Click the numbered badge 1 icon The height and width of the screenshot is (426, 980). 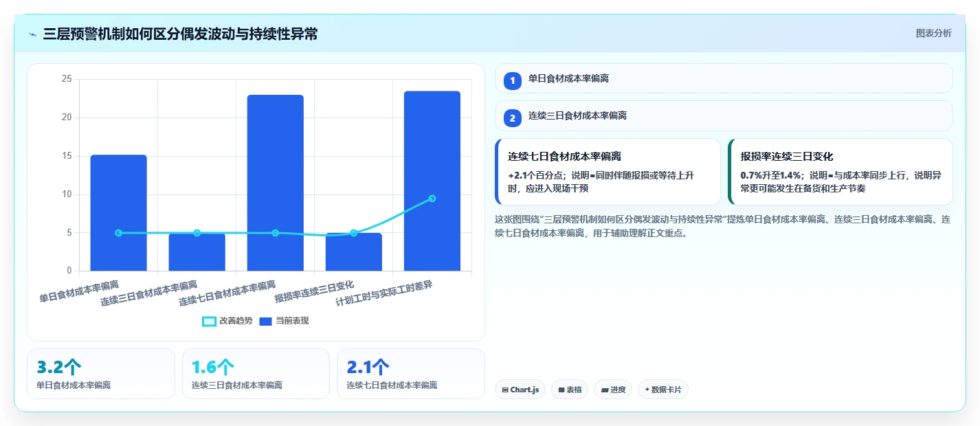(x=512, y=81)
